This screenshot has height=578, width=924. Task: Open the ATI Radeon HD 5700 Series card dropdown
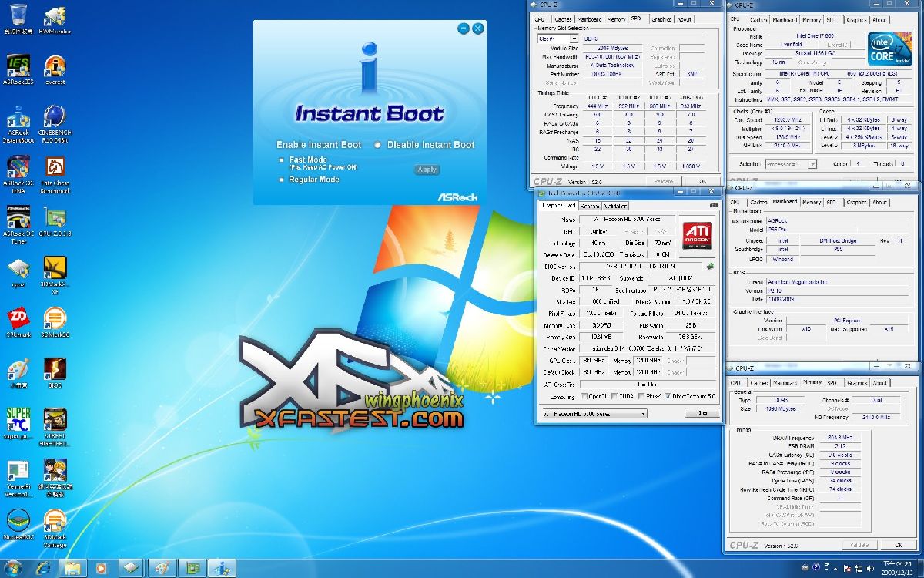(594, 414)
